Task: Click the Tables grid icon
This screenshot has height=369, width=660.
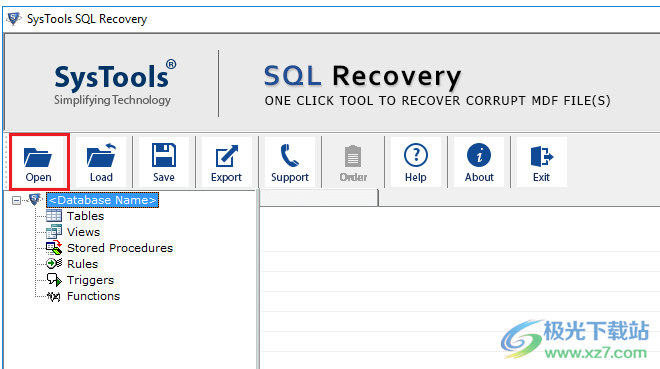Action: pyautogui.click(x=54, y=216)
